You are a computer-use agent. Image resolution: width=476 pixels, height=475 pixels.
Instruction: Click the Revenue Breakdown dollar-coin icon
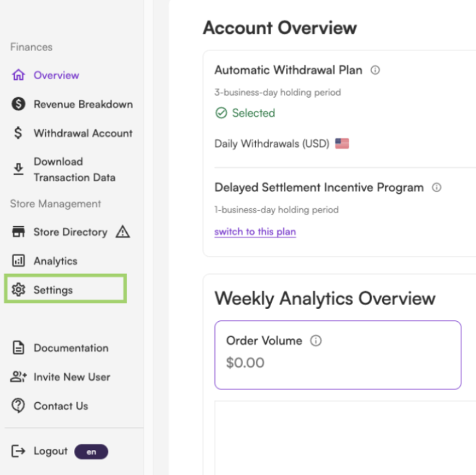click(19, 104)
